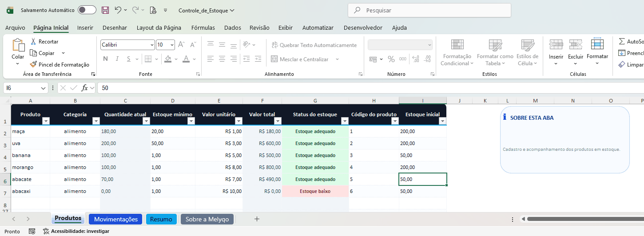This screenshot has width=644, height=236.
Task: Click the Estilos de Célula button
Action: (x=528, y=52)
